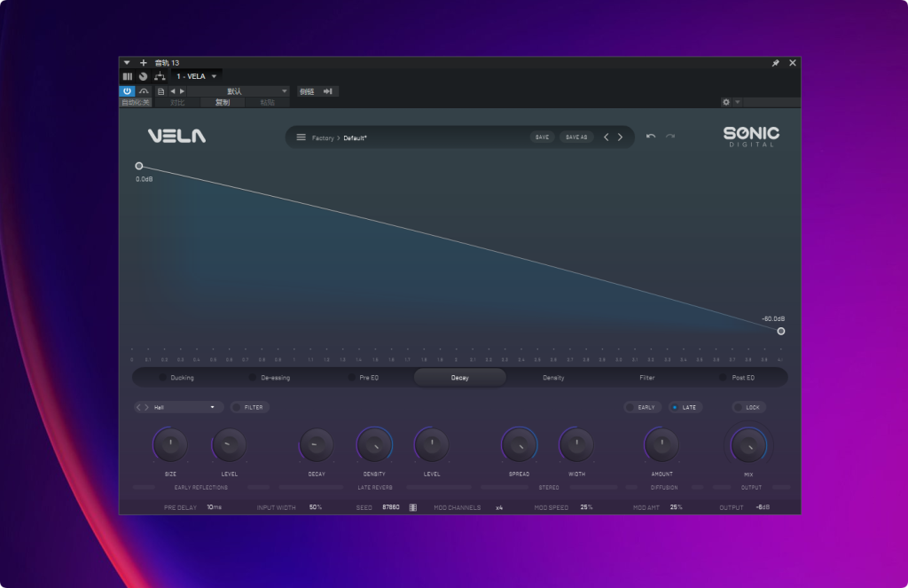This screenshot has width=908, height=588.
Task: Open the plugin window settings gear
Action: (x=725, y=102)
